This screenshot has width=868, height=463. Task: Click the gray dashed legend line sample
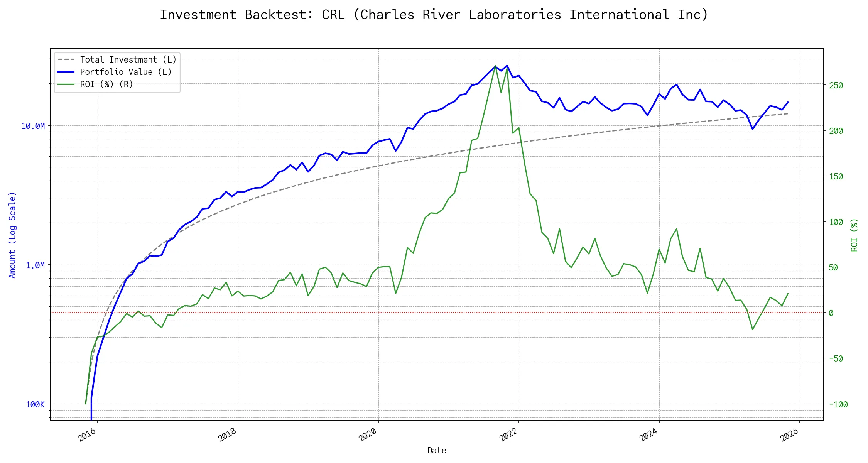point(66,60)
